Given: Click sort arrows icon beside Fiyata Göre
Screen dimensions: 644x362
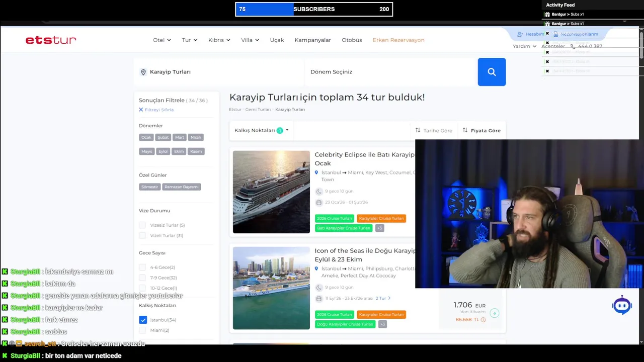Looking at the screenshot, I should click(x=465, y=130).
